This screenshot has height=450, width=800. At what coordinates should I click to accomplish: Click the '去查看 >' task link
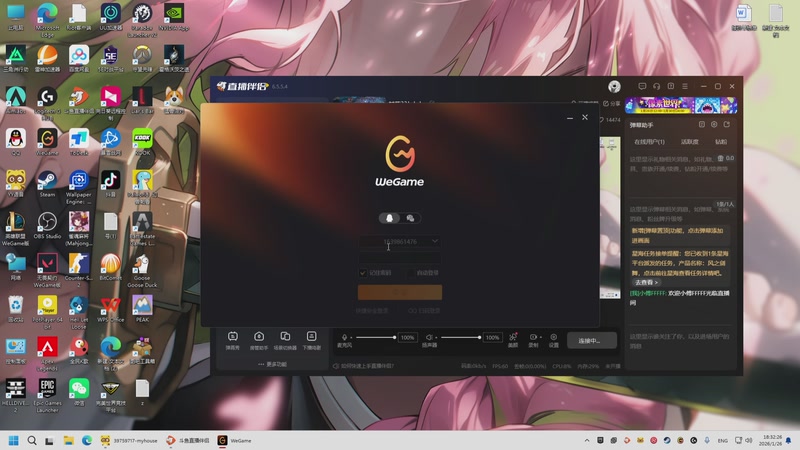(x=646, y=282)
